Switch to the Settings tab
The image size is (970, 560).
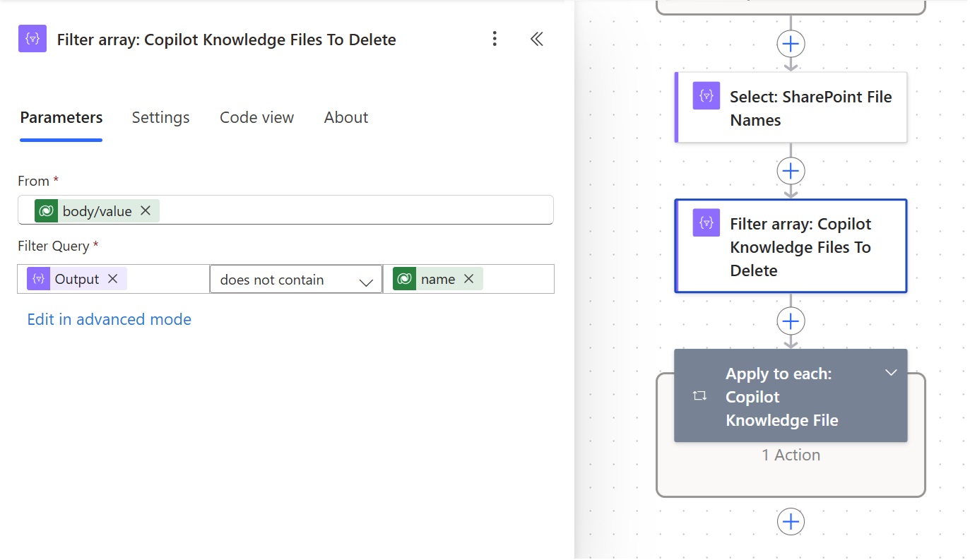(160, 117)
